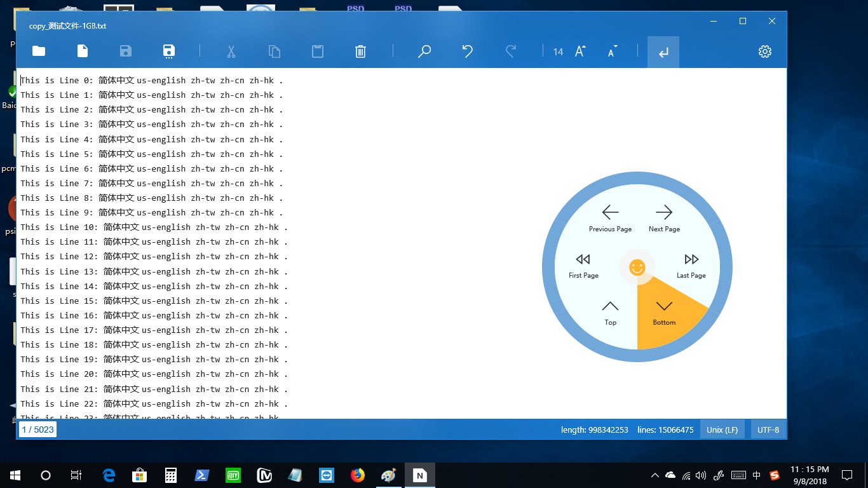
Task: Paste from clipboard using the toolbar
Action: point(318,51)
